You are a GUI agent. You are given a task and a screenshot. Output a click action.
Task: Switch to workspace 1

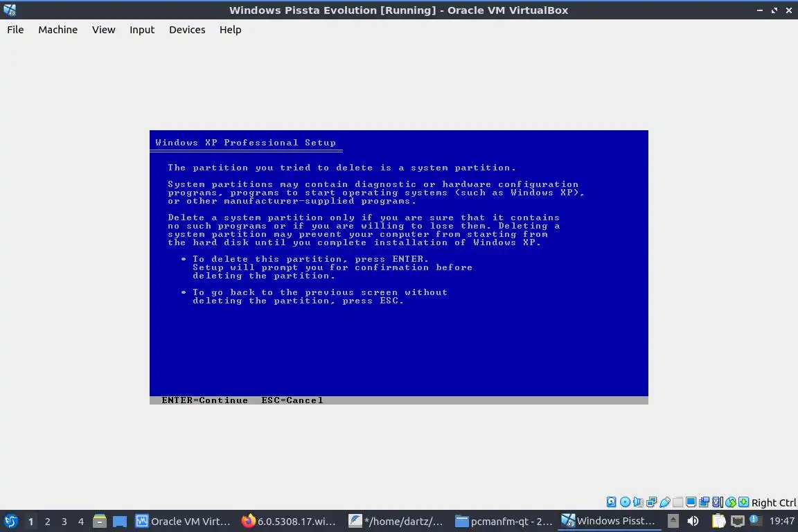tap(30, 522)
